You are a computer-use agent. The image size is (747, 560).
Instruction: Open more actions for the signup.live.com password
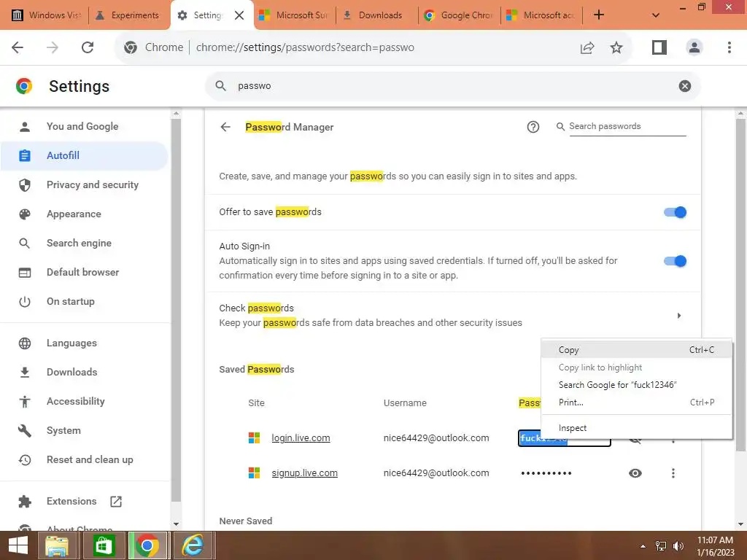pos(673,472)
